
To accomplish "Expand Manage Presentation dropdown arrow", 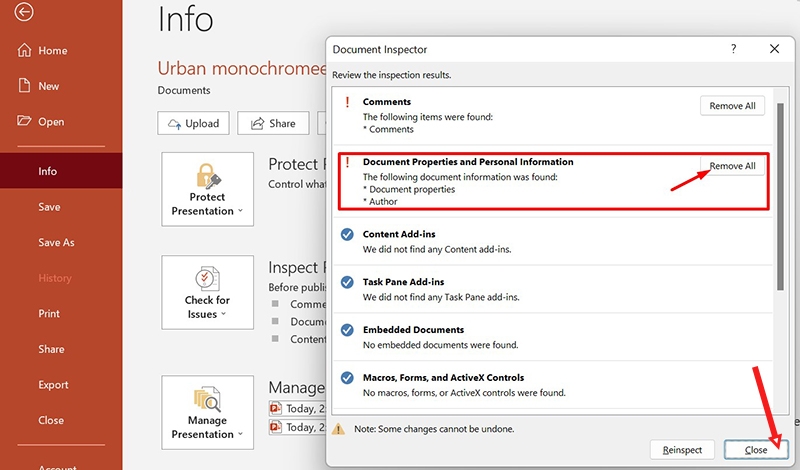I will (x=240, y=434).
